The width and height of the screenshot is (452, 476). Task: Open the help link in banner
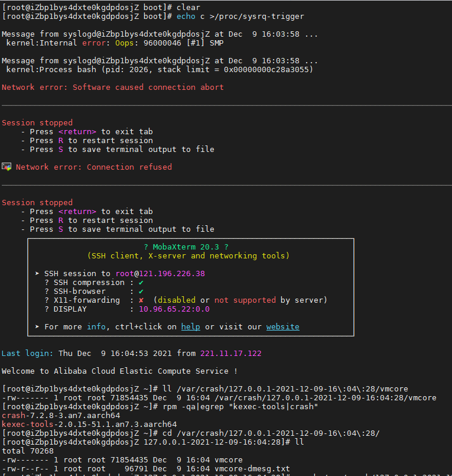coord(190,327)
